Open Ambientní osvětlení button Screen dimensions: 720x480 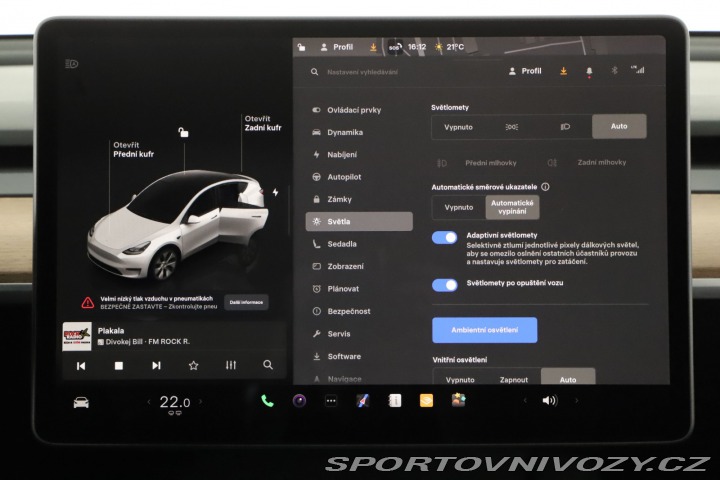pos(484,330)
